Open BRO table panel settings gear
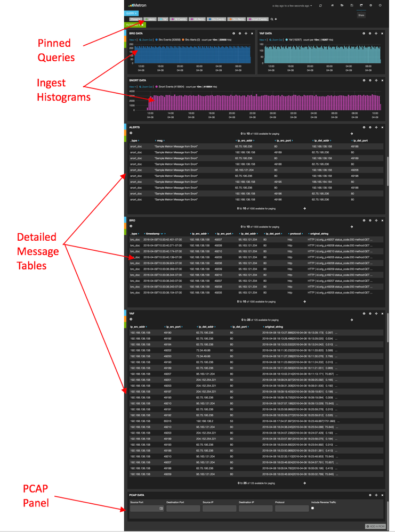This screenshot has width=395, height=532. (x=370, y=220)
